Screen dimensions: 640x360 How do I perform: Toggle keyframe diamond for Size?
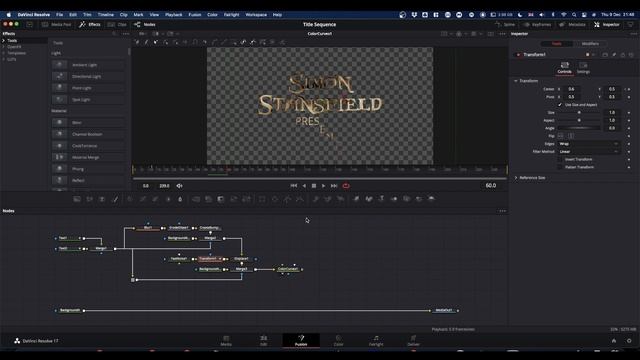629,113
